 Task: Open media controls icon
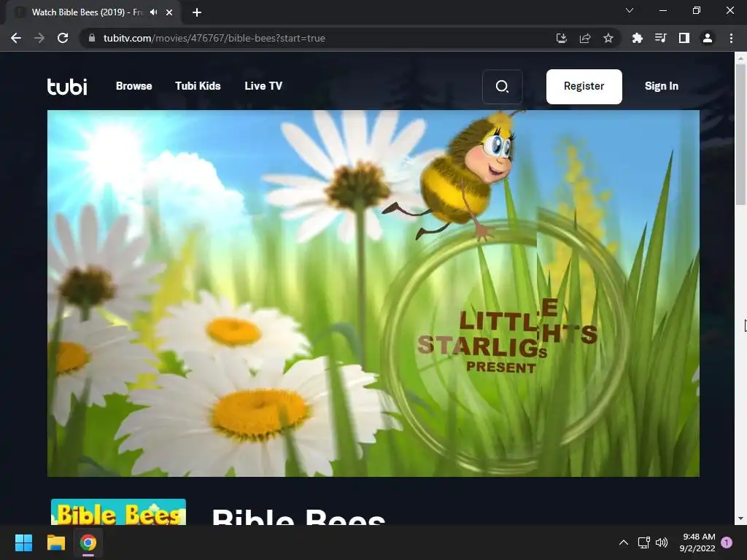coord(660,38)
